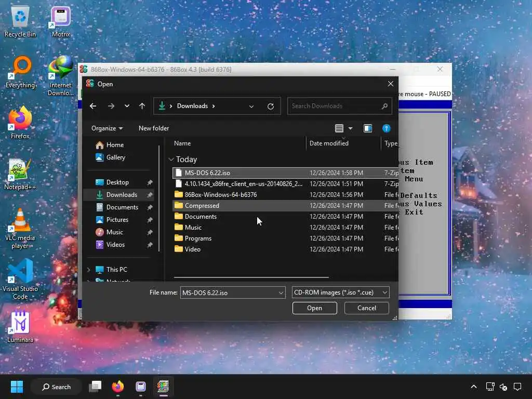532x399 pixels.
Task: Select the Documents folder in file list
Action: (x=285, y=217)
